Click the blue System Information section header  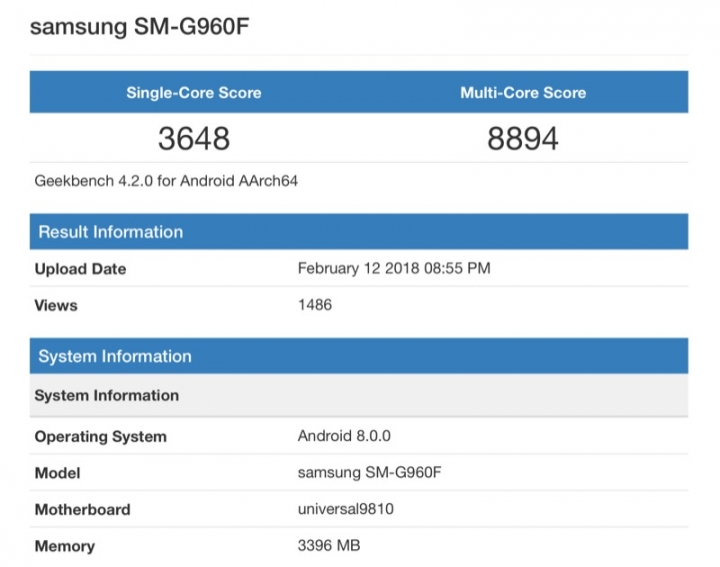click(114, 357)
